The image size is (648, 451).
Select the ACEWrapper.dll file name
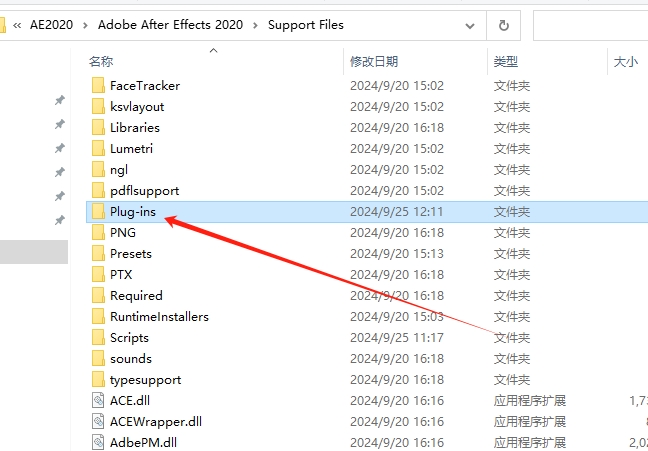pos(156,422)
